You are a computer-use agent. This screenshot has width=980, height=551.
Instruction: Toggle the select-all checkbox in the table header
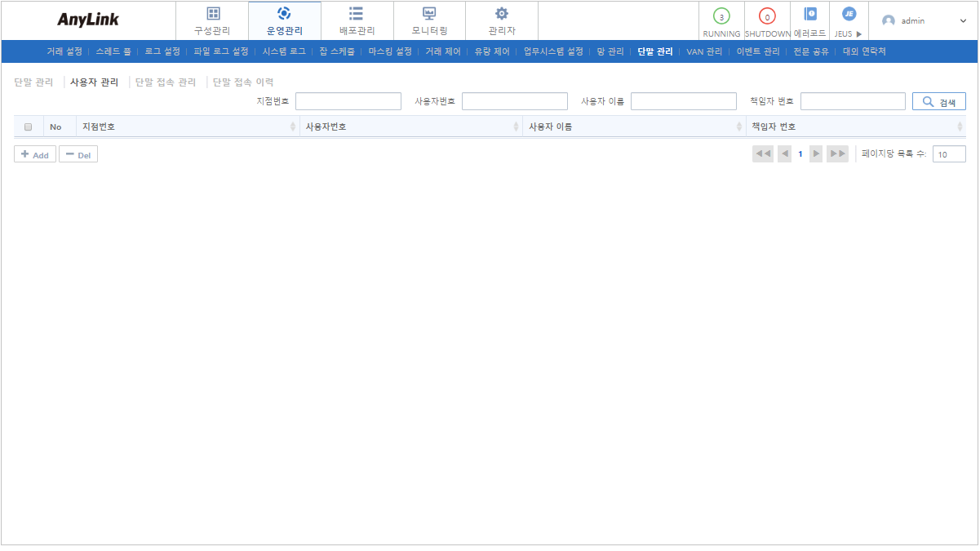click(27, 126)
